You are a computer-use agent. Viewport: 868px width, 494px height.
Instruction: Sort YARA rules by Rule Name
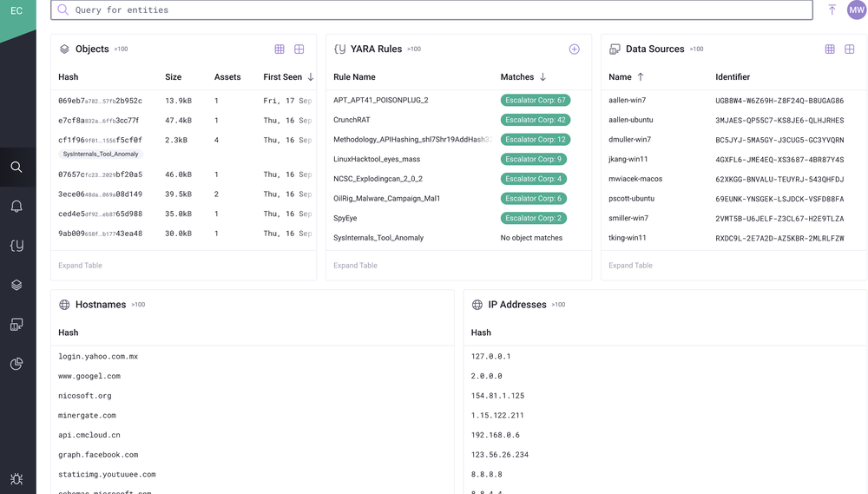(x=354, y=77)
